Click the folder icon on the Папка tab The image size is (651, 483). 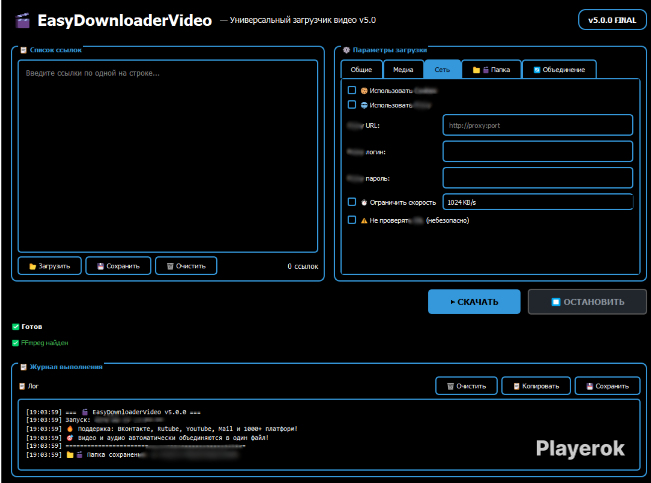coord(476,70)
